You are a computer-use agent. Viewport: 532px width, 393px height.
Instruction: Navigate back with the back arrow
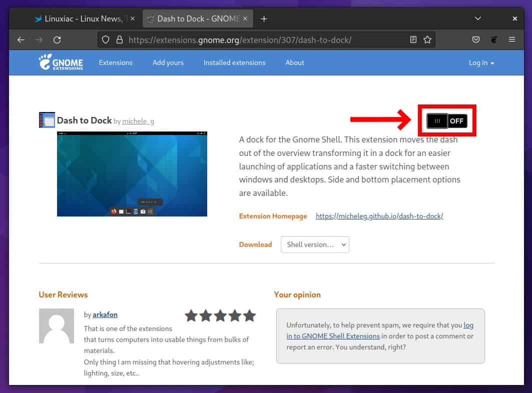click(21, 39)
